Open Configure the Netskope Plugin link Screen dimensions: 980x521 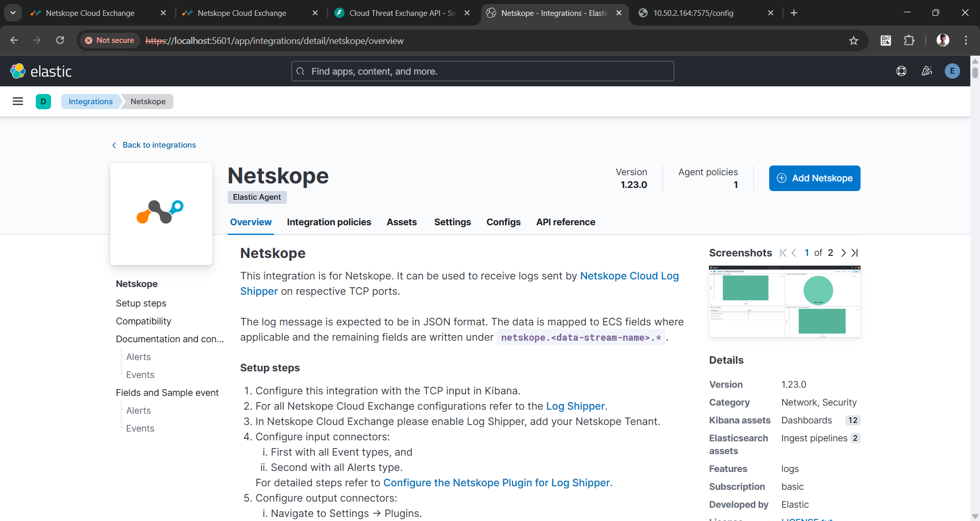click(497, 483)
